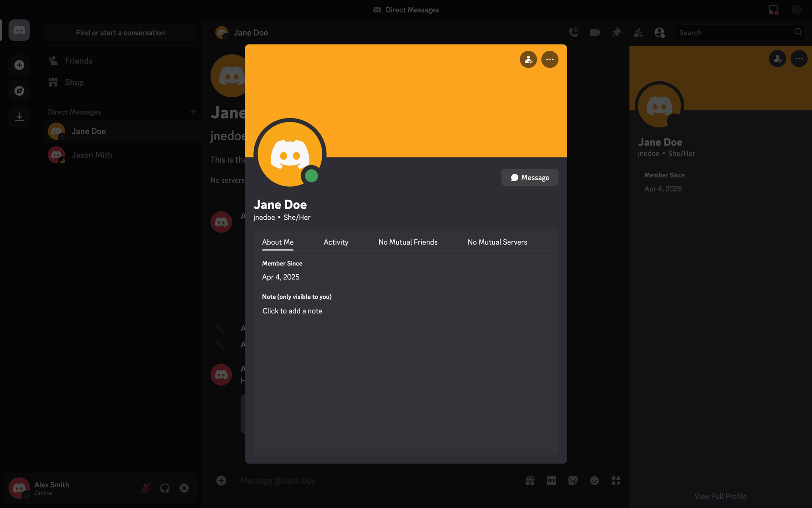Toggle microphone mute in user panel

pyautogui.click(x=145, y=488)
